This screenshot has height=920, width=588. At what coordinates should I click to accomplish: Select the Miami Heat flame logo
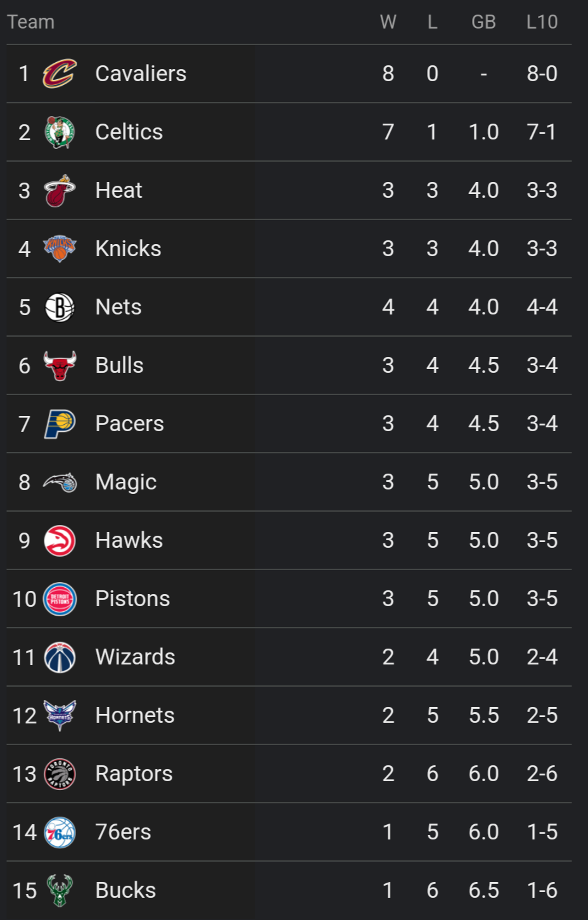pos(60,190)
